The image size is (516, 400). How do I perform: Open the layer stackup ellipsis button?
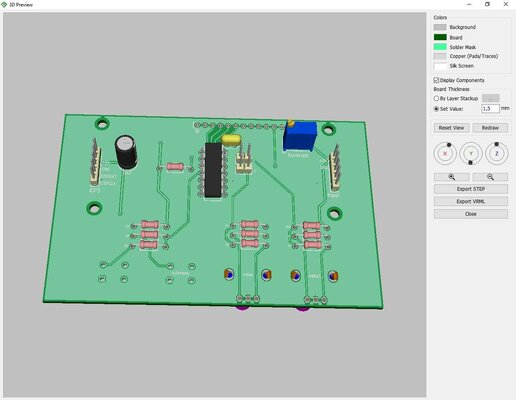click(x=491, y=98)
